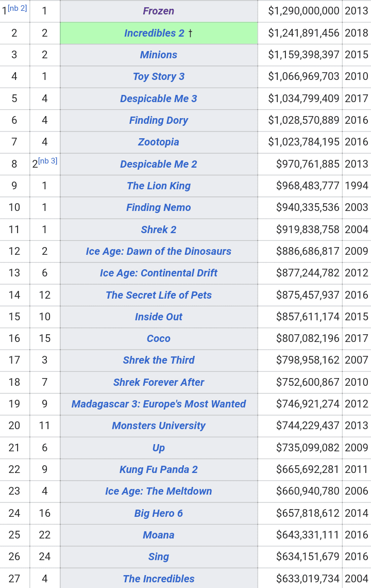This screenshot has width=371, height=588.
Task: Open the Coco film link
Action: [x=159, y=339]
